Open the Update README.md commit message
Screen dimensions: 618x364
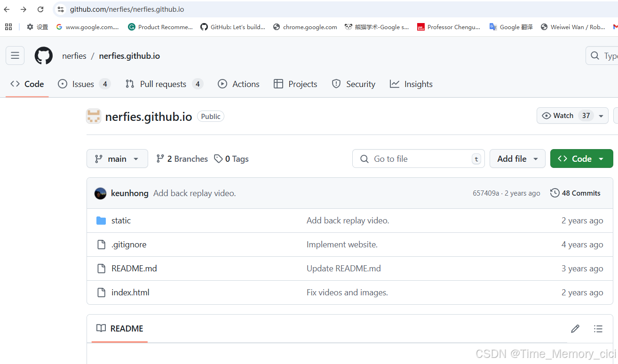344,269
